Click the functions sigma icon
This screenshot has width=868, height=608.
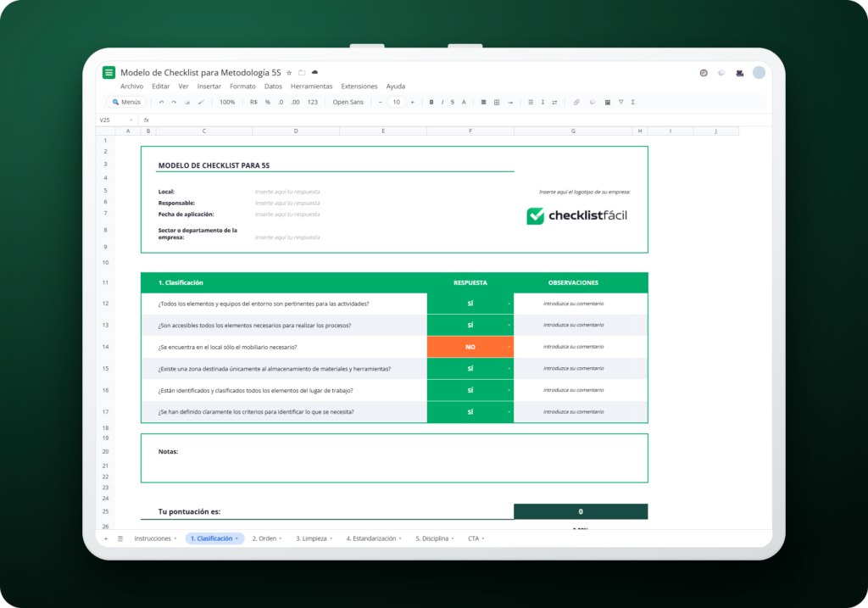click(632, 103)
